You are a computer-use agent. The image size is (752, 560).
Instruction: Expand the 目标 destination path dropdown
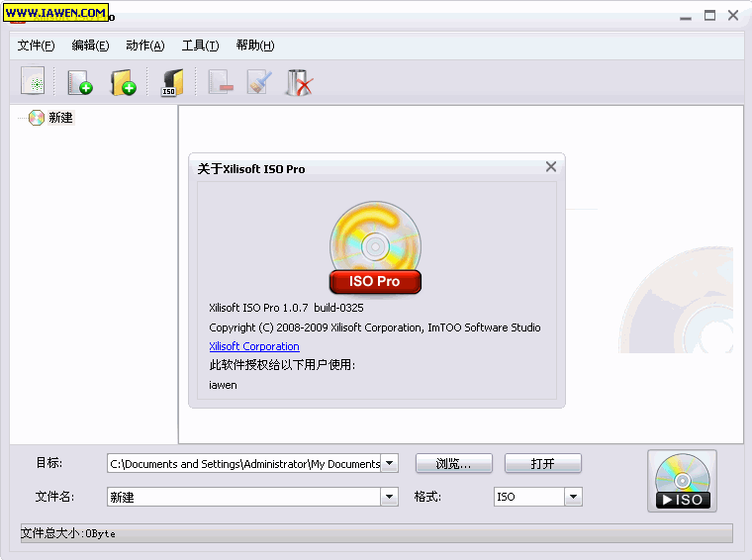click(x=390, y=463)
